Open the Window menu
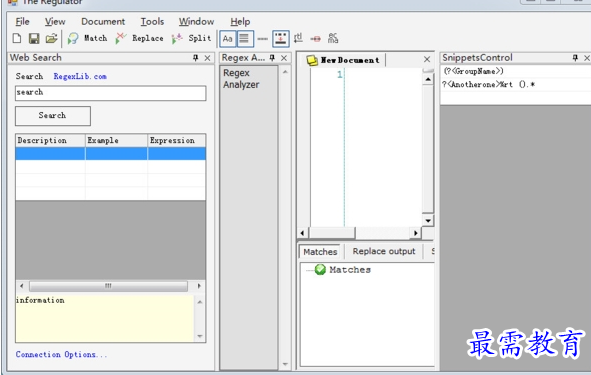591x375 pixels. (196, 21)
